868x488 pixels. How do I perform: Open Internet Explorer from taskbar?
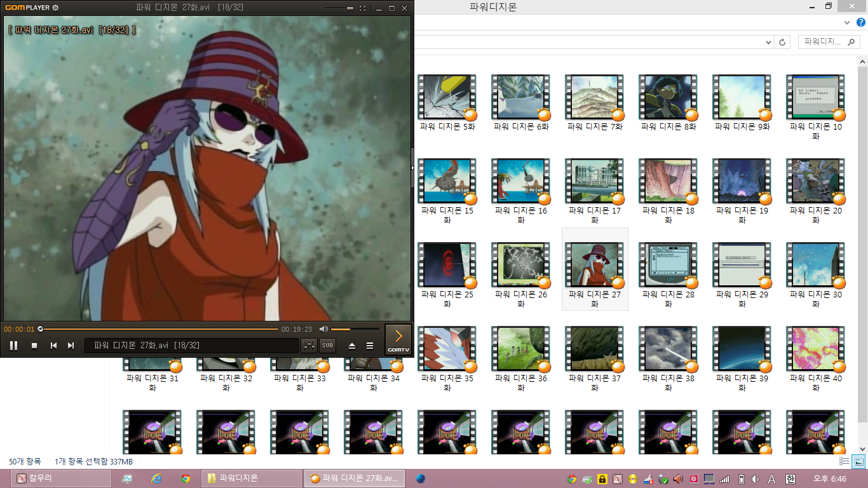pyautogui.click(x=156, y=478)
